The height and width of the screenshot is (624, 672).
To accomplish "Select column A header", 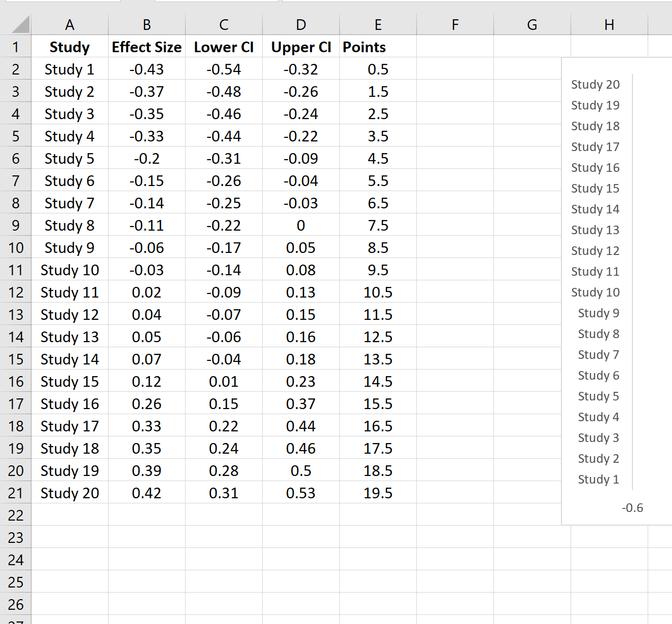I will point(70,24).
